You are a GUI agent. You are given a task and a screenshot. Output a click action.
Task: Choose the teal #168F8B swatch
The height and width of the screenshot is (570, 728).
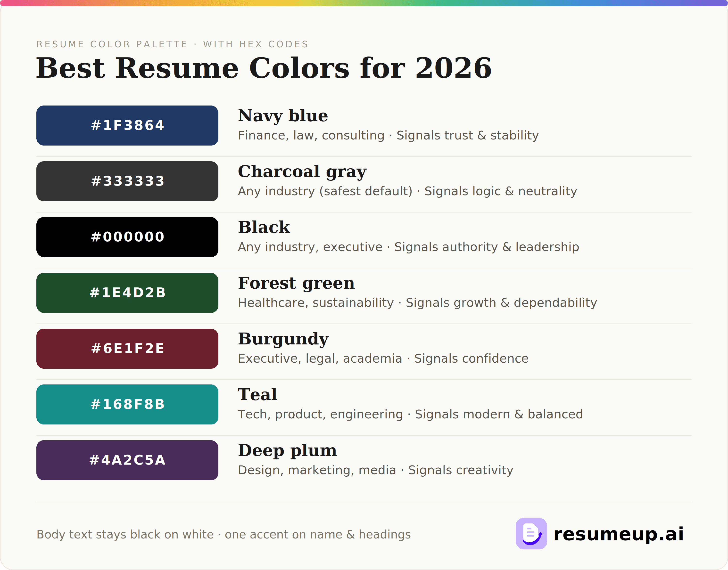(x=127, y=404)
